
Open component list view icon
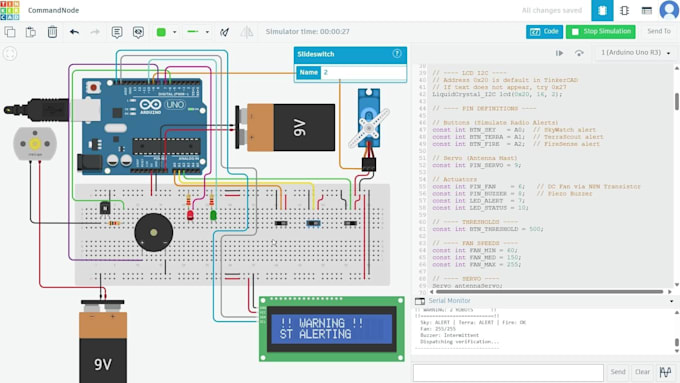pos(647,10)
